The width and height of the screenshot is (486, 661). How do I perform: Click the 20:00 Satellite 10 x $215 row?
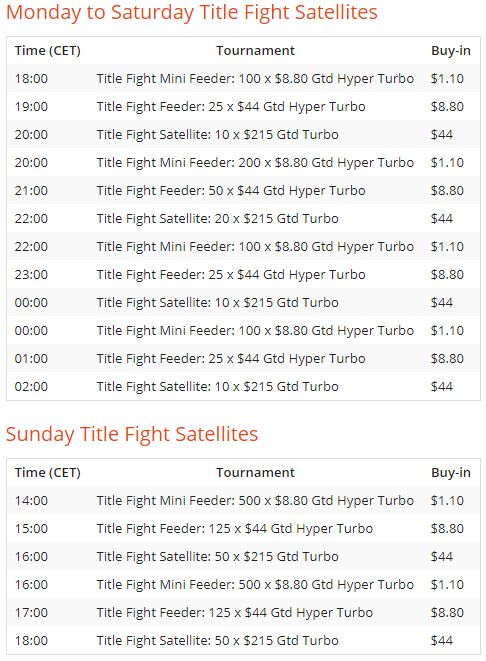click(243, 134)
